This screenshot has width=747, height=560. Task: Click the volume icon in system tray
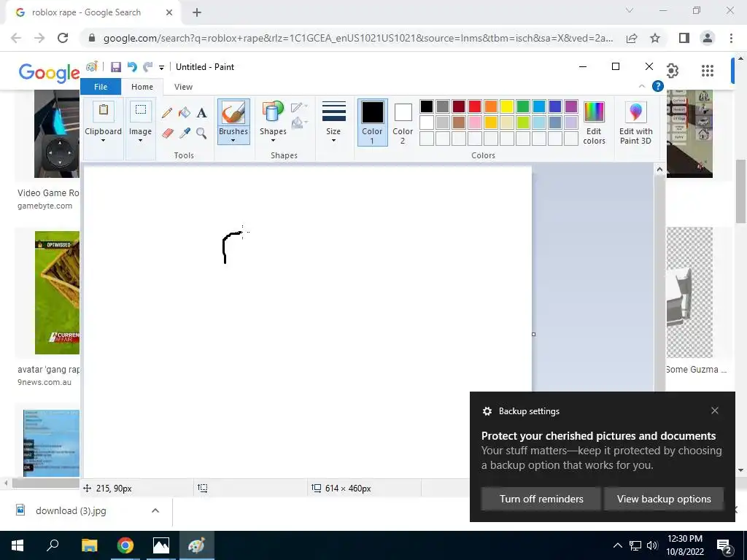pos(652,545)
